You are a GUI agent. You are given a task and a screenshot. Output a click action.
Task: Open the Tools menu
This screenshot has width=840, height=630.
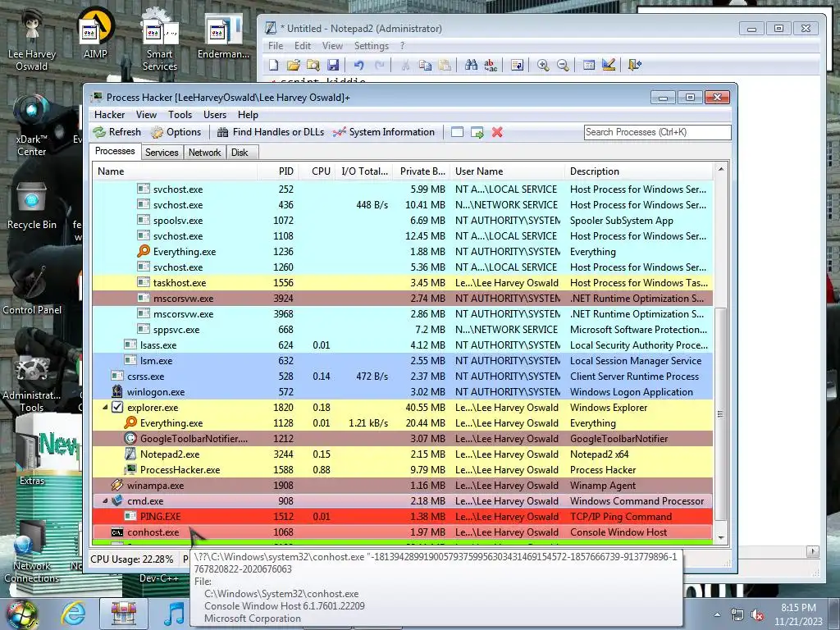[180, 115]
